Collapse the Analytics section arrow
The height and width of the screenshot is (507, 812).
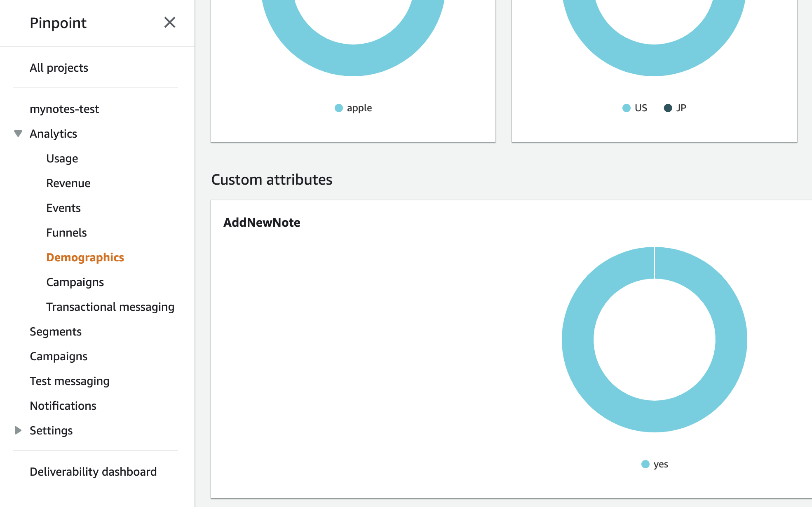point(18,134)
